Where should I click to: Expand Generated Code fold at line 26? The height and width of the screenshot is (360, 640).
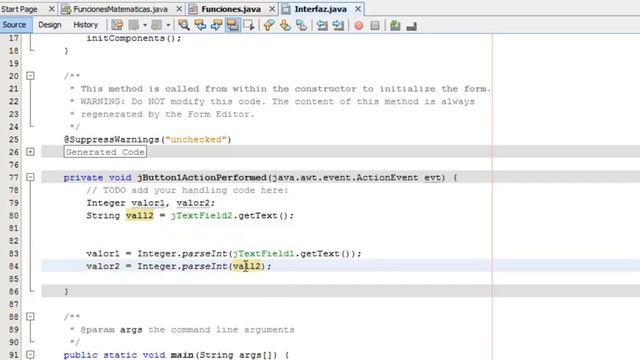point(30,152)
